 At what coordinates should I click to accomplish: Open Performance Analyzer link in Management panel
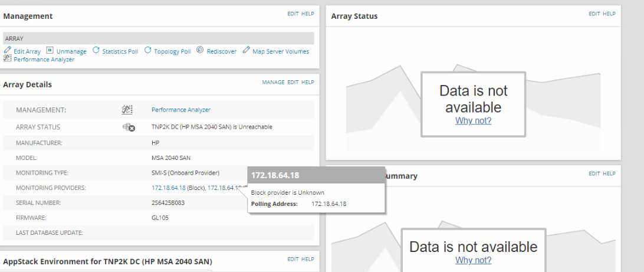(x=44, y=60)
